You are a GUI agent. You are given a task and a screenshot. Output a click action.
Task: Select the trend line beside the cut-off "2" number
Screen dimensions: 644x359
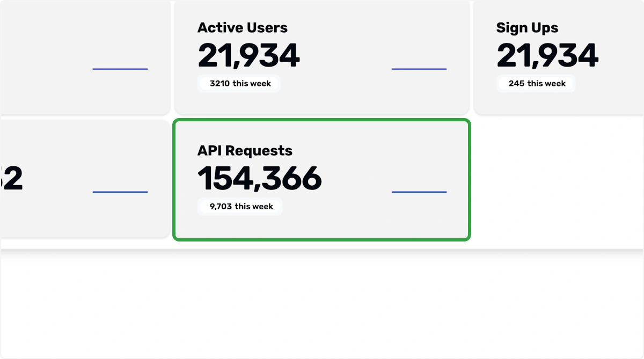click(120, 192)
